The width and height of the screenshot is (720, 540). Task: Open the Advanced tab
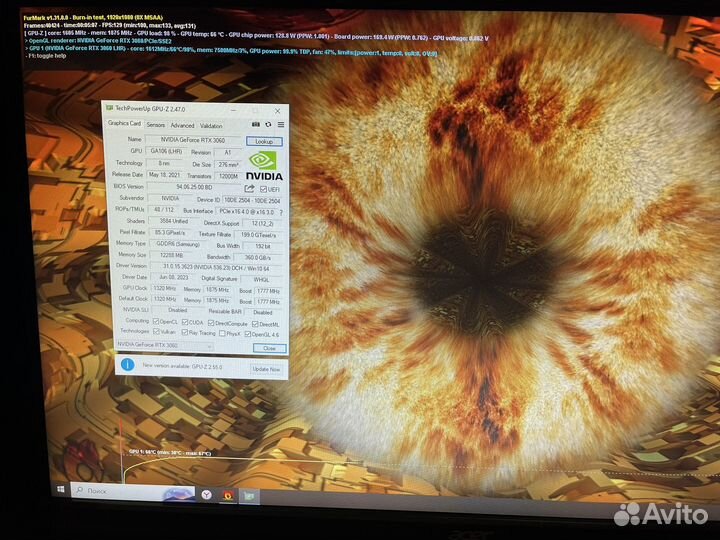tap(182, 125)
